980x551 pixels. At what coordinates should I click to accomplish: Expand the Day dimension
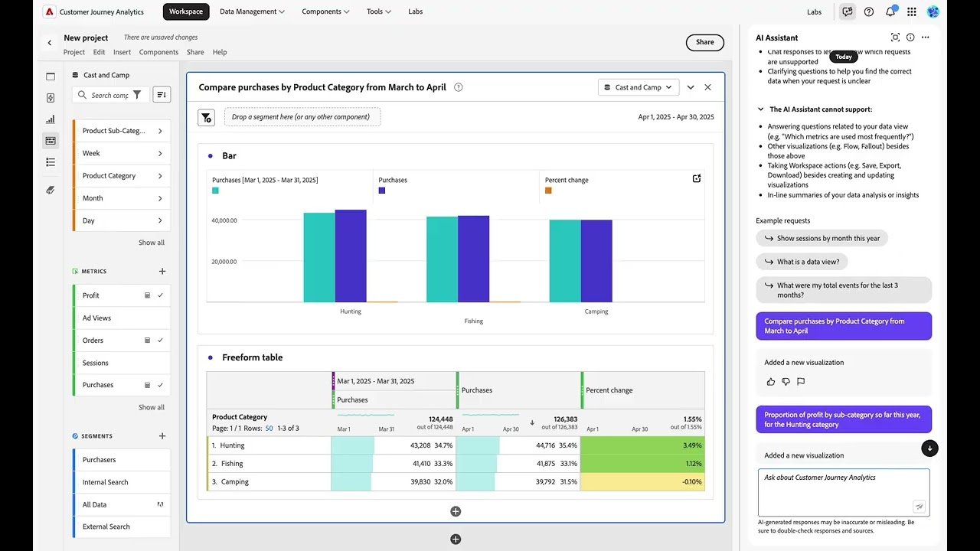point(160,220)
